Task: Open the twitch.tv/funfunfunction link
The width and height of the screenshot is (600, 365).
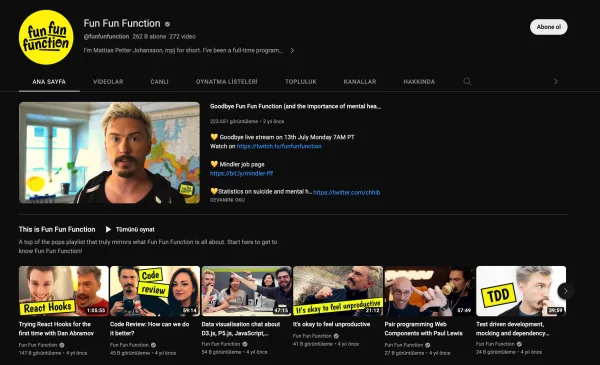Action: point(279,147)
